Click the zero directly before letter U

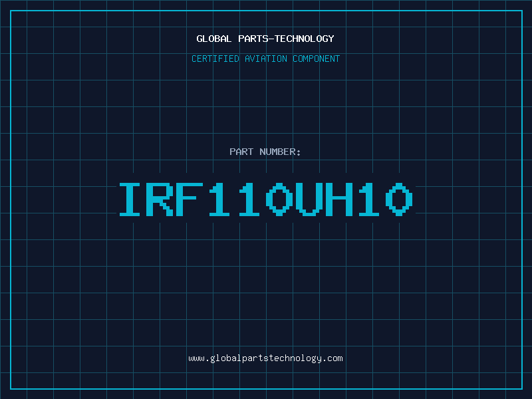(279, 199)
